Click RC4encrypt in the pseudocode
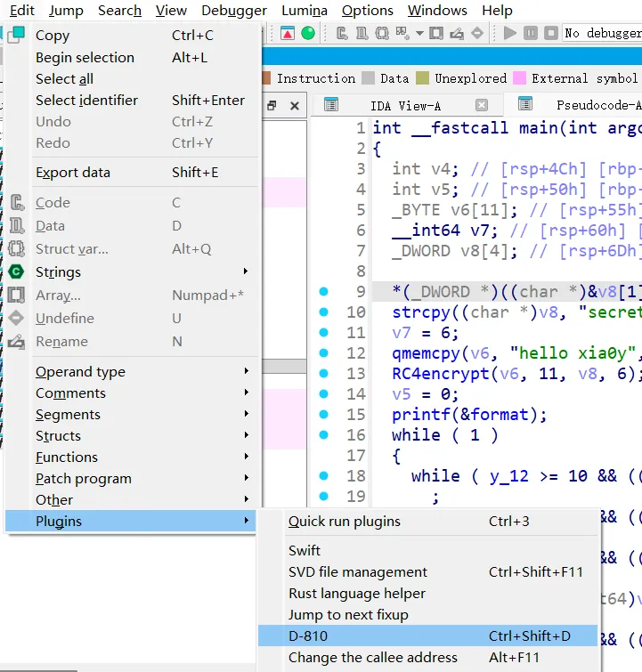The width and height of the screenshot is (642, 672). (441, 374)
